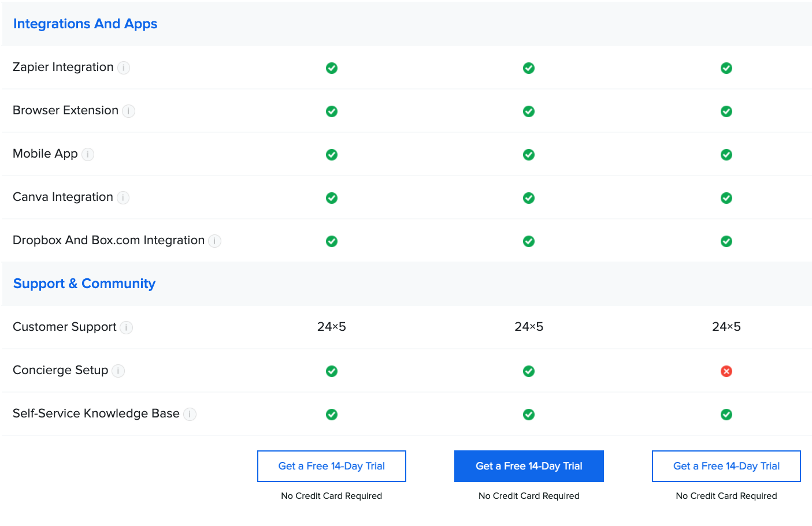Click the info icon beside Zapier Integration
812x526 pixels.
124,68
